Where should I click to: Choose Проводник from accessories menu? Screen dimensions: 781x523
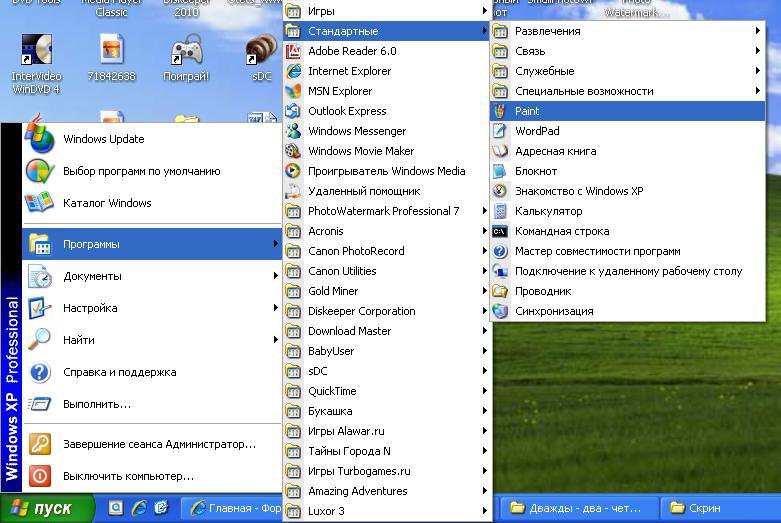543,291
